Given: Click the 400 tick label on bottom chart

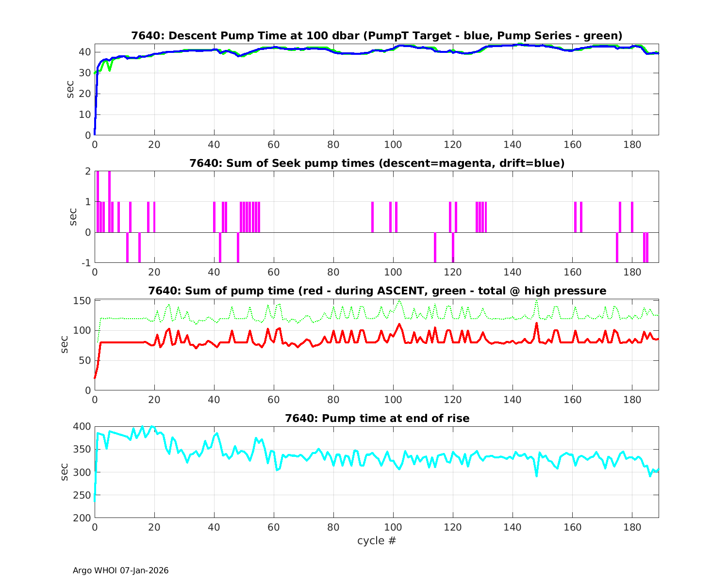Looking at the screenshot, I should (x=82, y=427).
